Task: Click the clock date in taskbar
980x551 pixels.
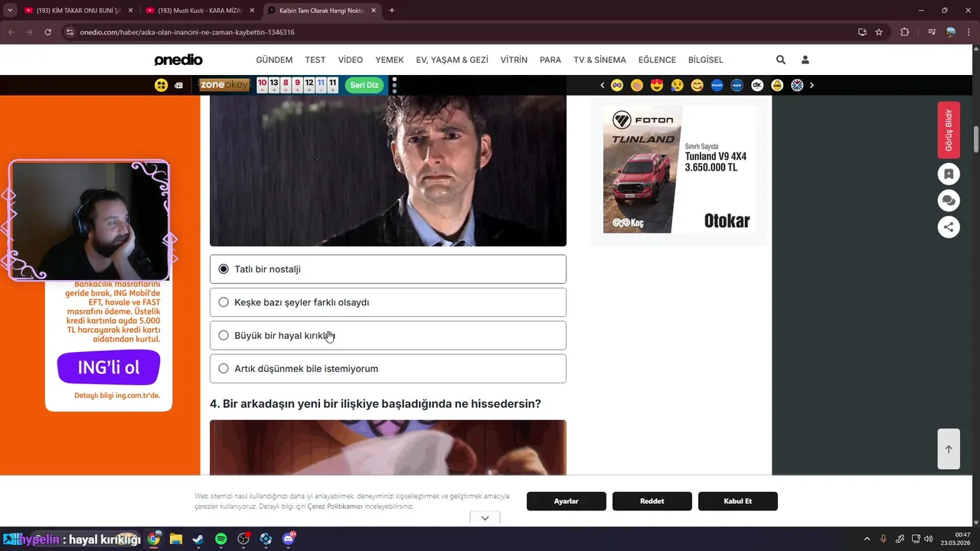Action: 956,539
